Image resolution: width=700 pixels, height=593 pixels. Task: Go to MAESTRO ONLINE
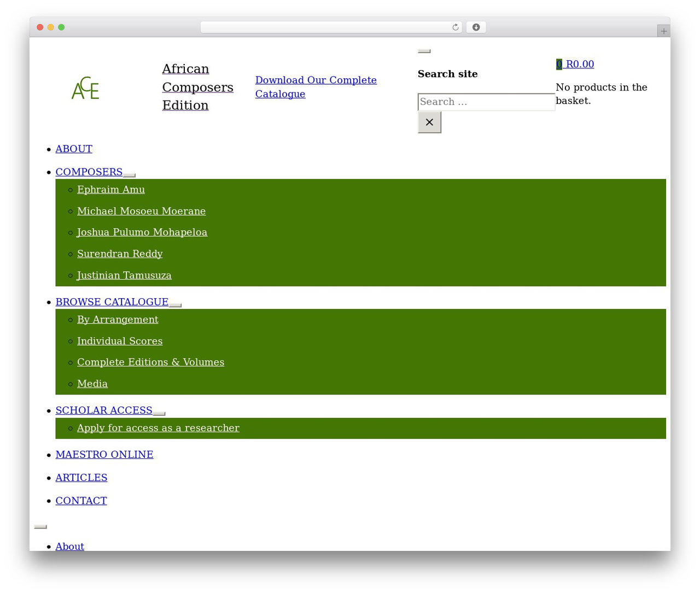[x=104, y=455]
